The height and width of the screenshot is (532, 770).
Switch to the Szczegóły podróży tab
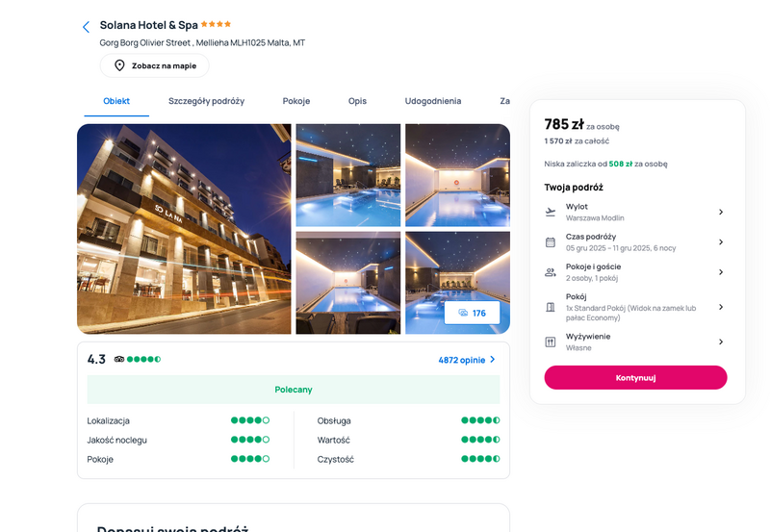pos(206,101)
